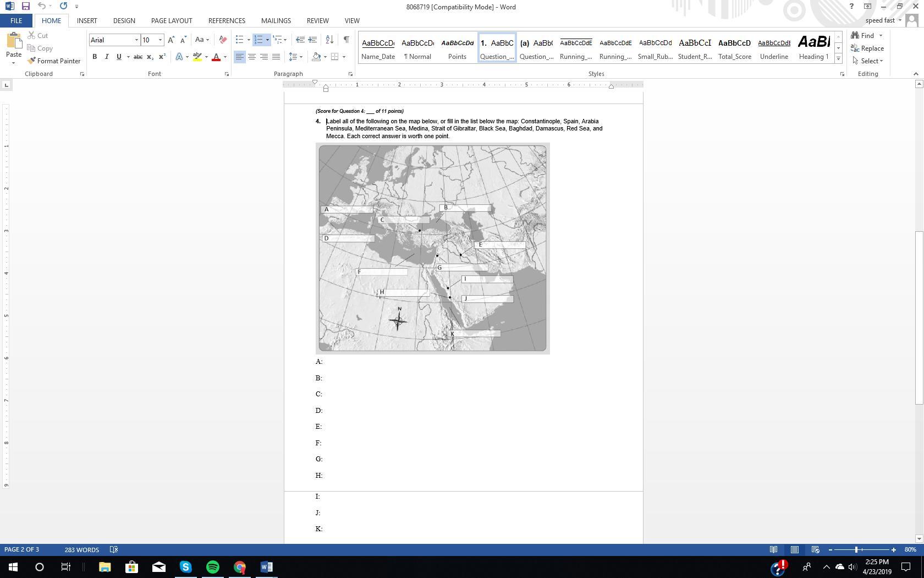Switch to the INSERT ribbon tab

pos(87,20)
